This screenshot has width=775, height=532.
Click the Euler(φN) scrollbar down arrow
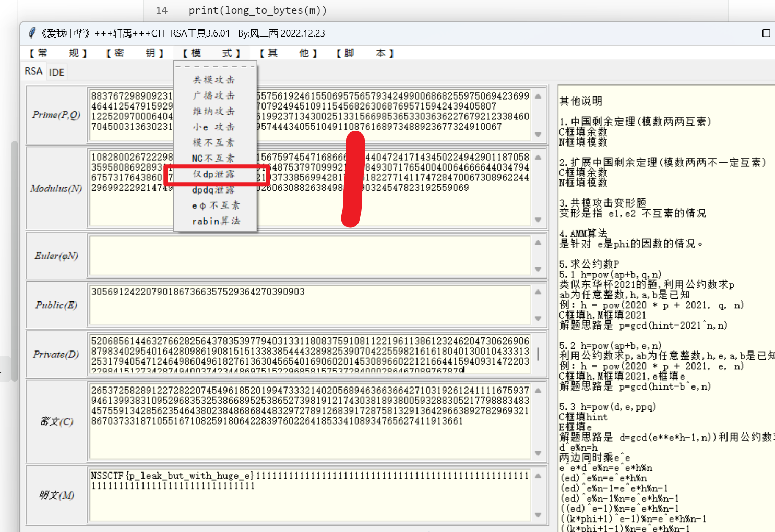[539, 269]
